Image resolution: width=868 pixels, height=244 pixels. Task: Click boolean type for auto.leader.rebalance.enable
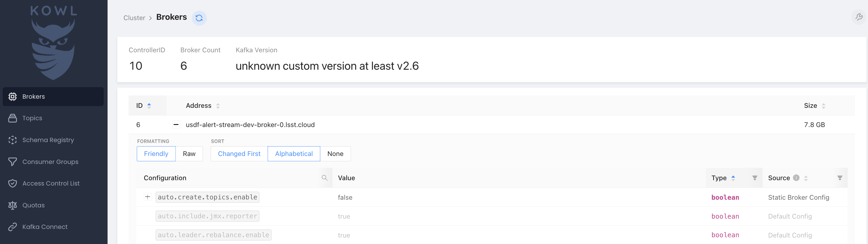(x=725, y=235)
